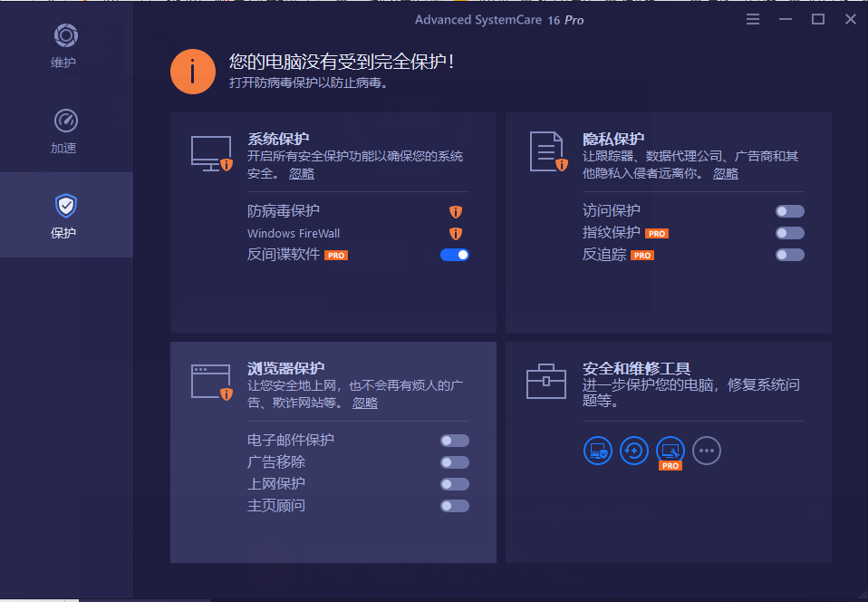The height and width of the screenshot is (602, 868).
Task: Enable the 反追踪 PRO feature
Action: pyautogui.click(x=789, y=255)
